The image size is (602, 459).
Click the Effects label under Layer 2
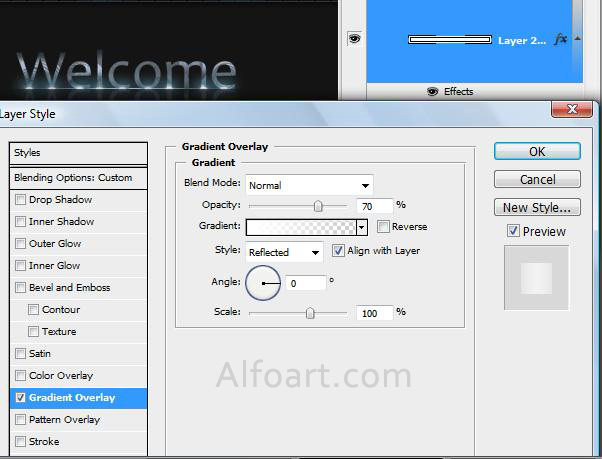click(x=458, y=92)
